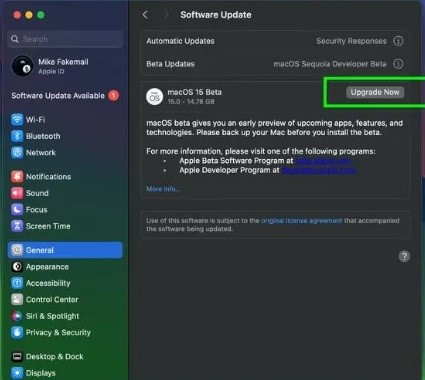This screenshot has width=425, height=380.
Task: Select Privacy & Security in sidebar
Action: pos(58,332)
